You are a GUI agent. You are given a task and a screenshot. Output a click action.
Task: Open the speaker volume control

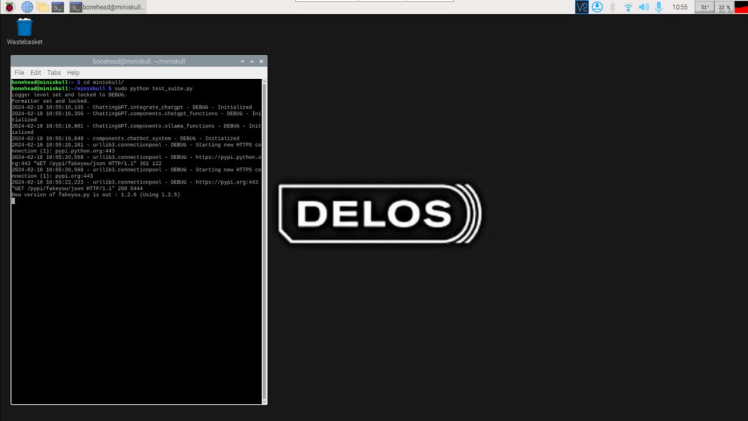click(644, 7)
